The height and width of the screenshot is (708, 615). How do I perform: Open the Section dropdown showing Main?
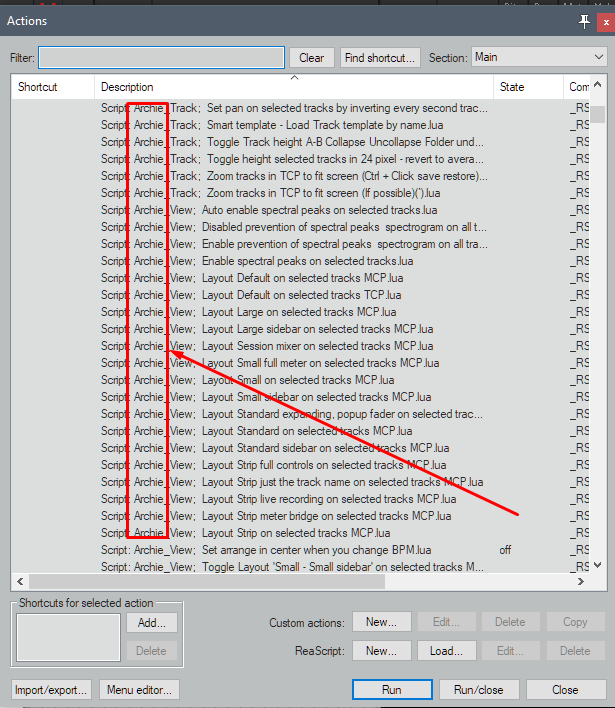coord(539,57)
